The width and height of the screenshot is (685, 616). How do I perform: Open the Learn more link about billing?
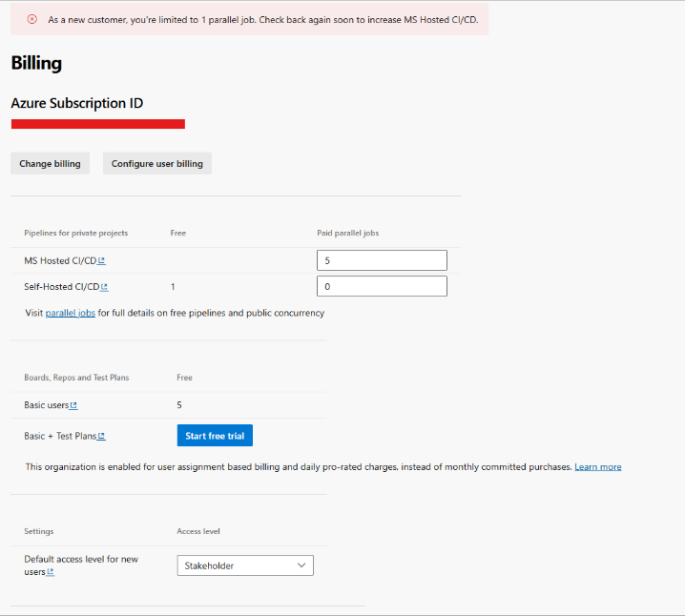(597, 466)
